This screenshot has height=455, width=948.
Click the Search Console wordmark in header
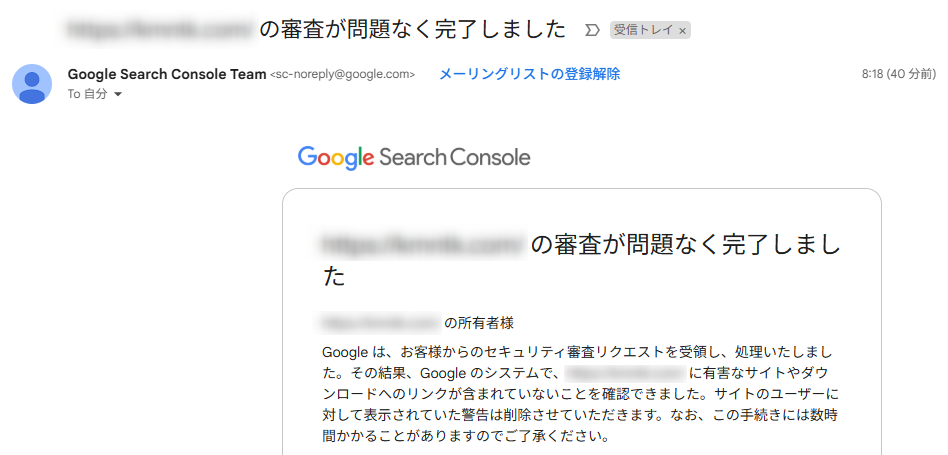pyautogui.click(x=455, y=158)
